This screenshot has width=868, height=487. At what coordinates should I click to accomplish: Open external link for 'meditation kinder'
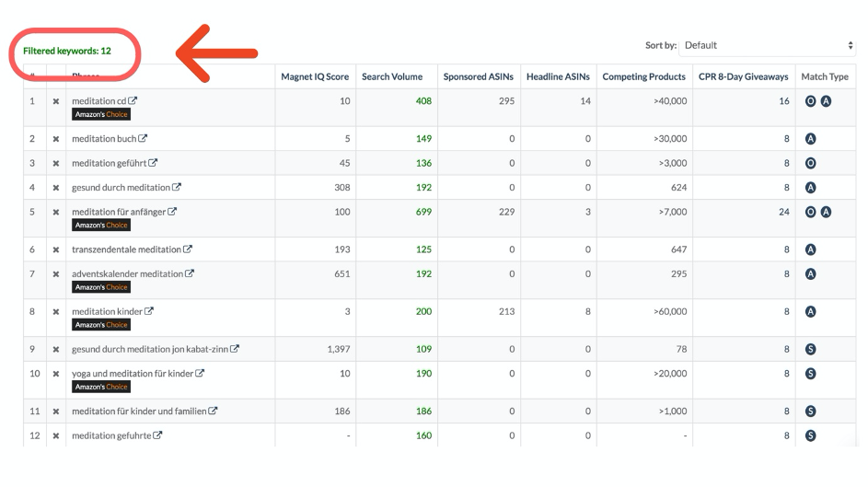click(x=149, y=311)
